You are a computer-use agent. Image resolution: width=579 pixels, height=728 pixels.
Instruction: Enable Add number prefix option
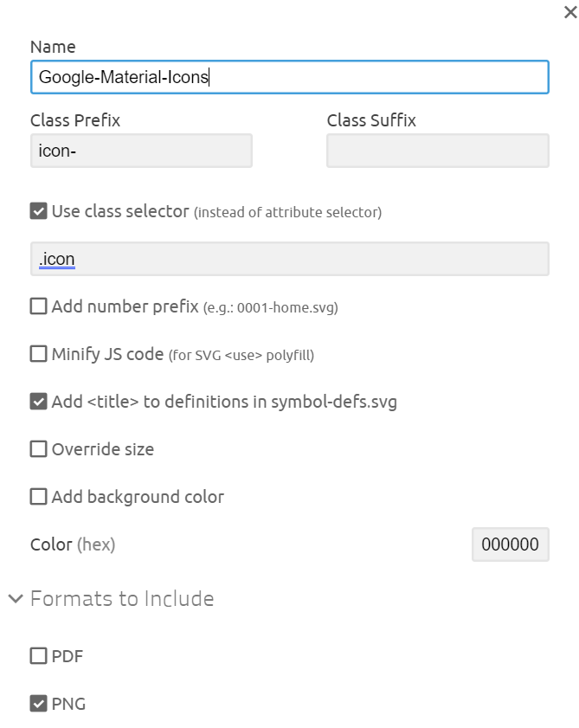point(39,306)
